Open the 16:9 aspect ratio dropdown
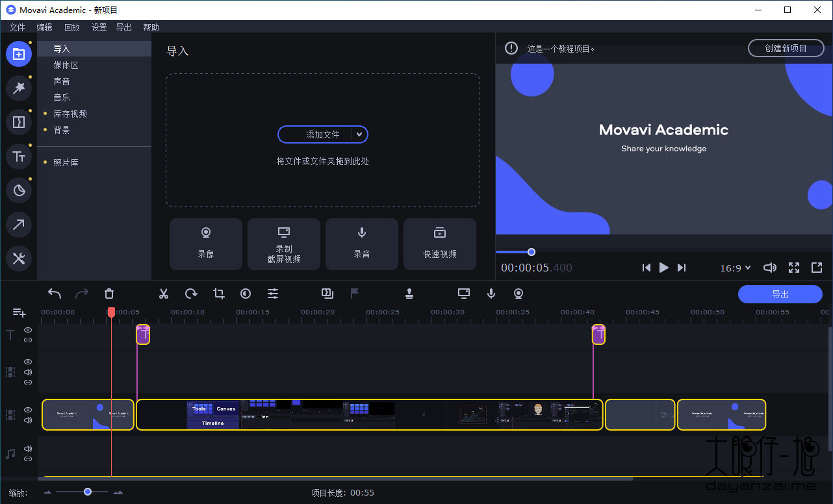 [x=735, y=268]
